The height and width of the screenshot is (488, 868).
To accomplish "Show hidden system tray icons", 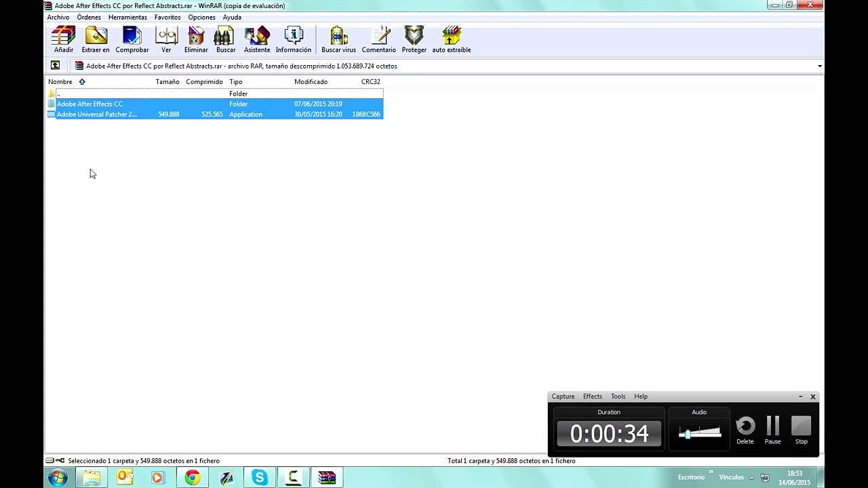I will 751,478.
